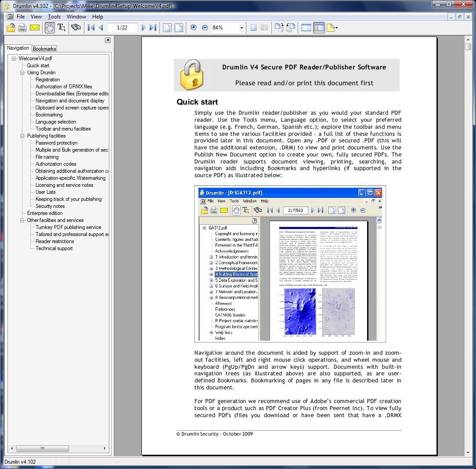Select User Lists in the tree
This screenshot has height=469, width=476.
(45, 192)
